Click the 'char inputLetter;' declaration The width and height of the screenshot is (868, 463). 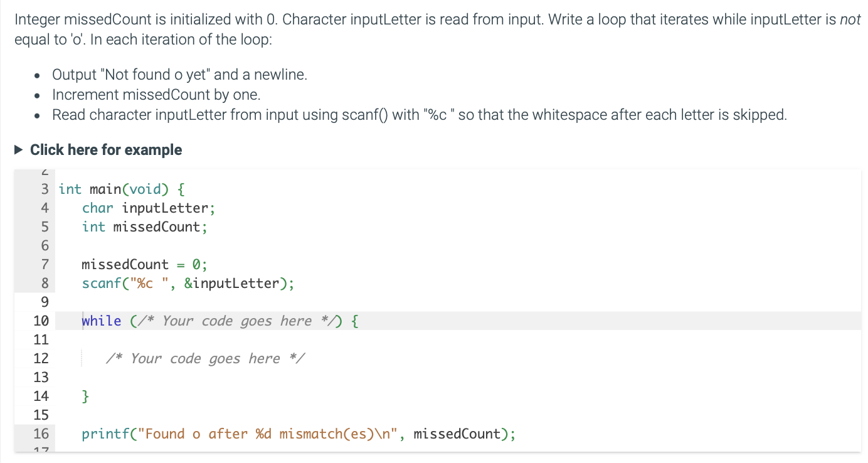148,208
